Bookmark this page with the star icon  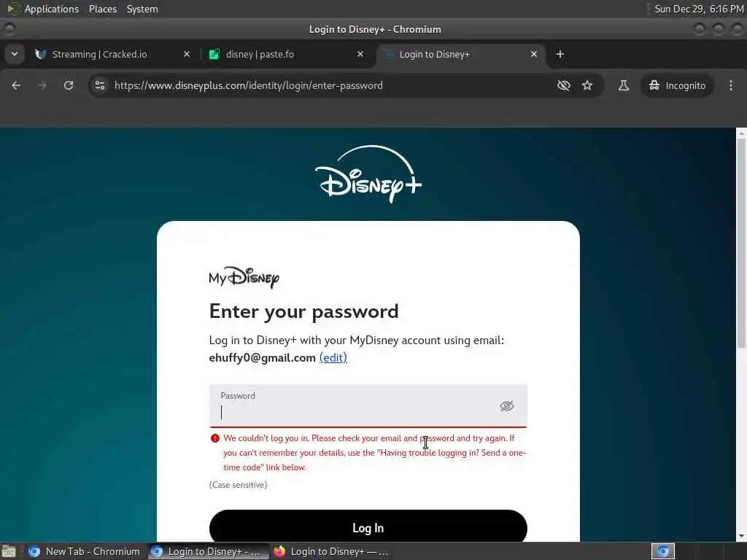587,85
